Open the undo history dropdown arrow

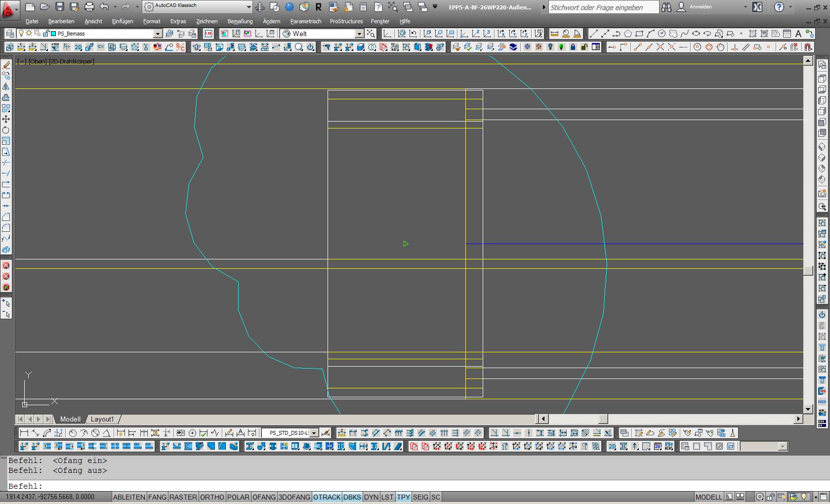coord(115,7)
